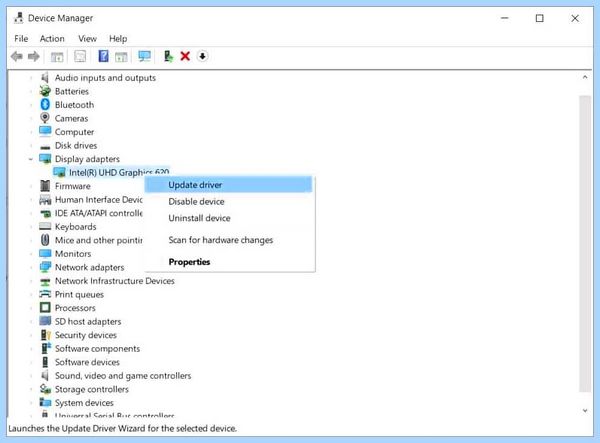Click the Keyboards category icon
This screenshot has width=600, height=443.
45,226
